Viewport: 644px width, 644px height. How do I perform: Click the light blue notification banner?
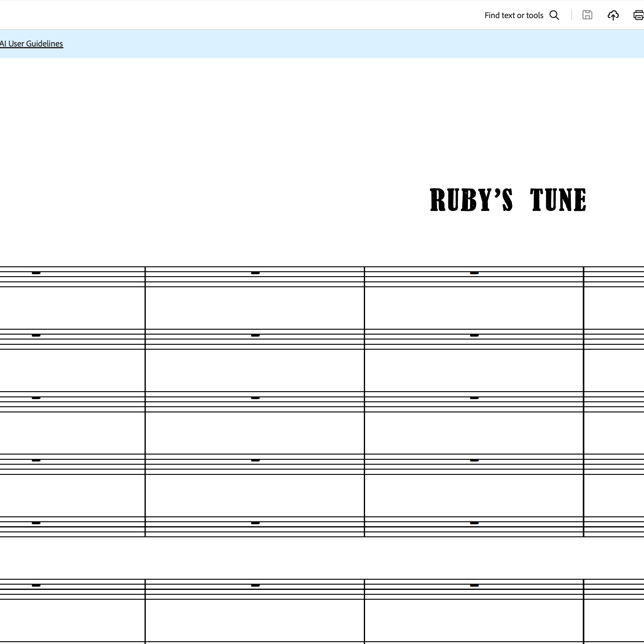point(333,44)
